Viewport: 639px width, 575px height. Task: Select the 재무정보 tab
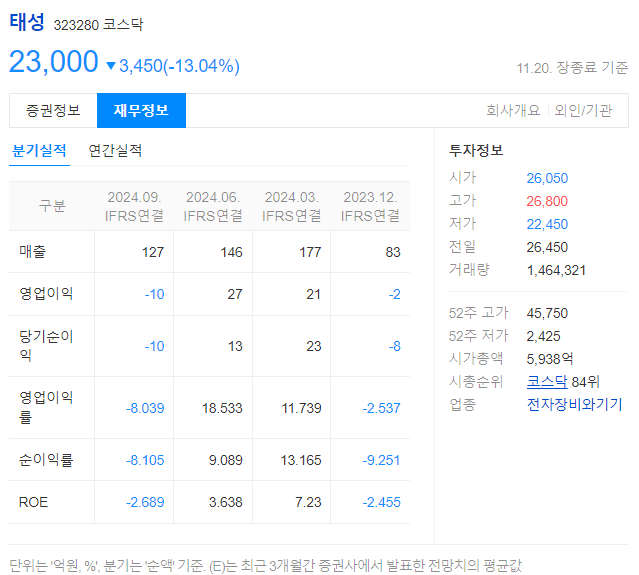pyautogui.click(x=141, y=110)
